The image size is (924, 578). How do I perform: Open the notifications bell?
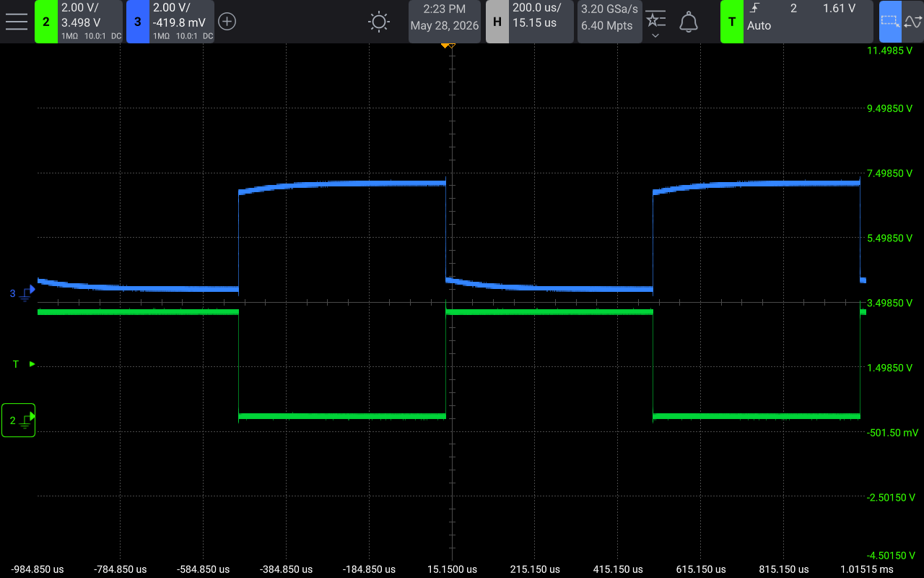click(x=689, y=22)
